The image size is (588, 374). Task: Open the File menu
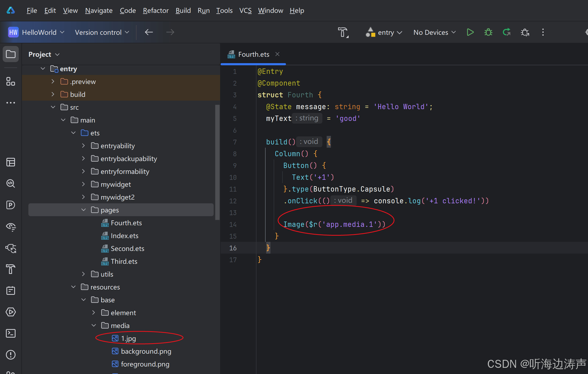coord(32,10)
